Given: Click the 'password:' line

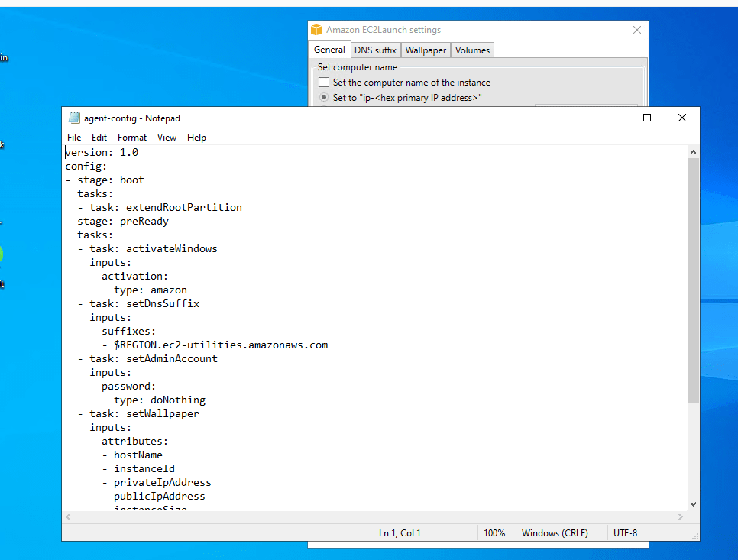Looking at the screenshot, I should (x=128, y=387).
